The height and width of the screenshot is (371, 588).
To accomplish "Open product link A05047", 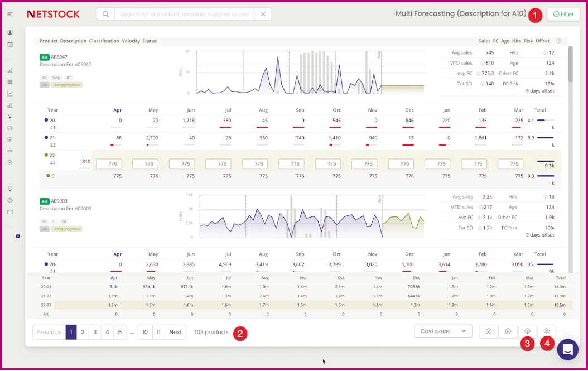I will pyautogui.click(x=59, y=57).
